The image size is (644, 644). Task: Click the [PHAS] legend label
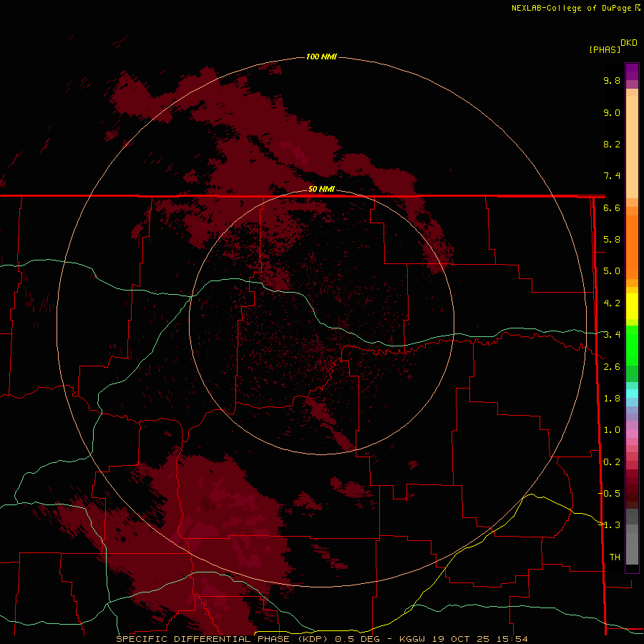(605, 49)
